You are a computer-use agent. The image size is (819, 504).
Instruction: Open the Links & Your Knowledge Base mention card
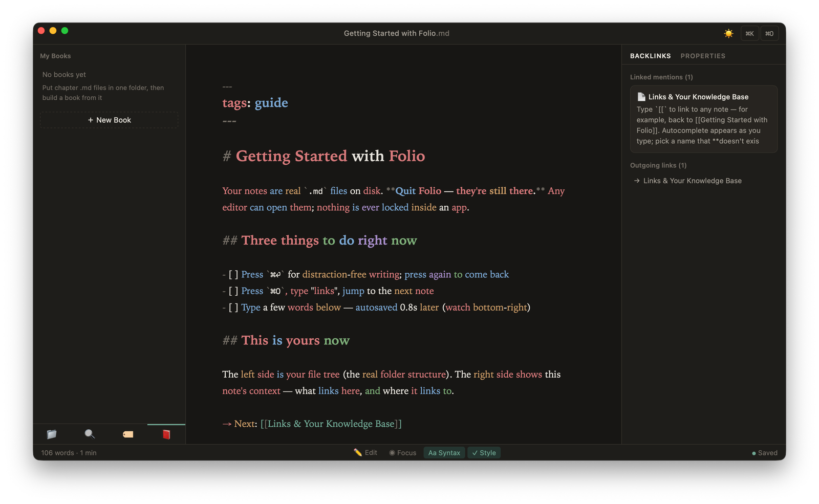coord(704,119)
